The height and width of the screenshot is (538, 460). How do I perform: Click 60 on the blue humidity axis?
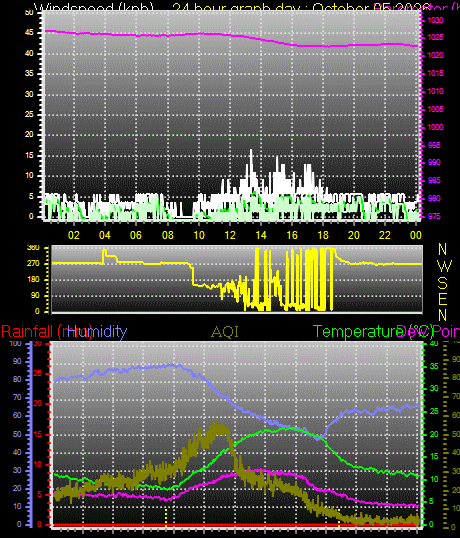pos(17,415)
